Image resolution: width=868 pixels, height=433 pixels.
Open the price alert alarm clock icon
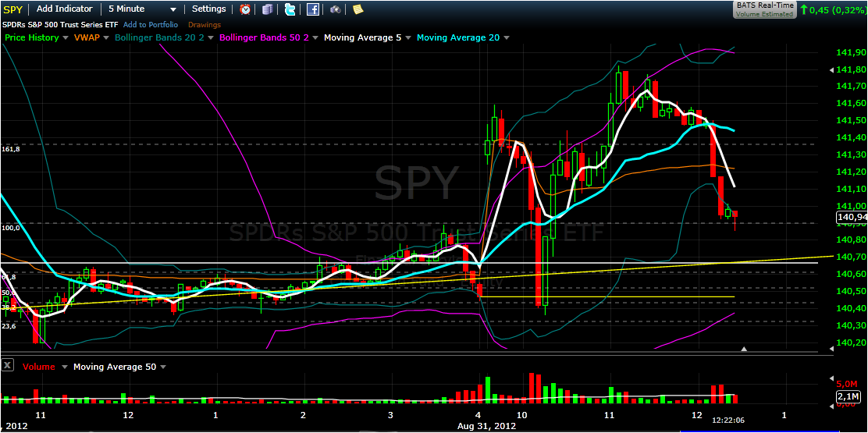[244, 9]
